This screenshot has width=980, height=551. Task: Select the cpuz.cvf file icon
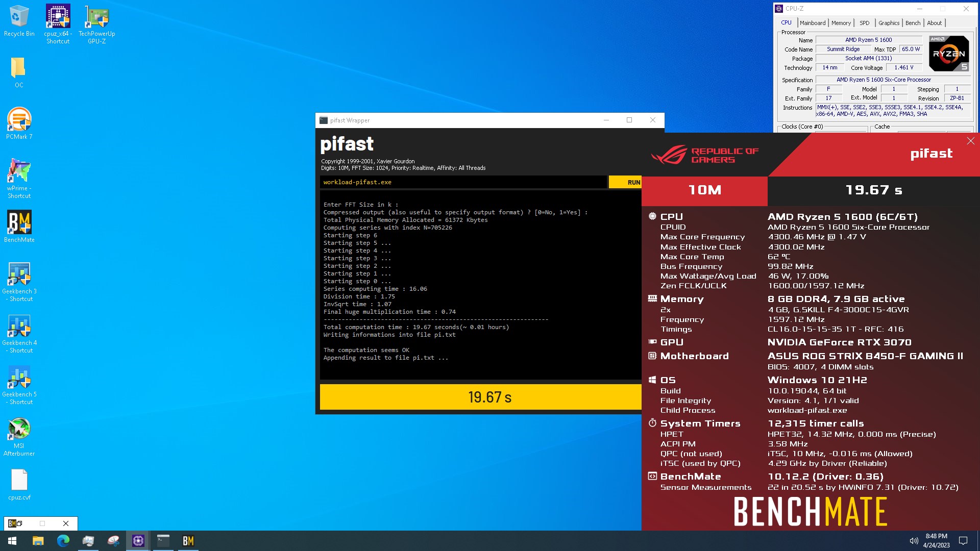tap(19, 484)
